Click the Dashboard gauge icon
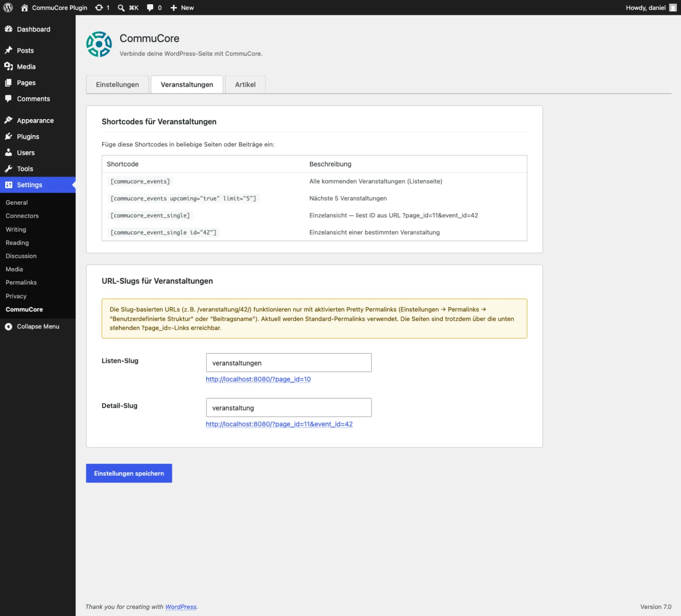This screenshot has width=681, height=616. tap(9, 29)
